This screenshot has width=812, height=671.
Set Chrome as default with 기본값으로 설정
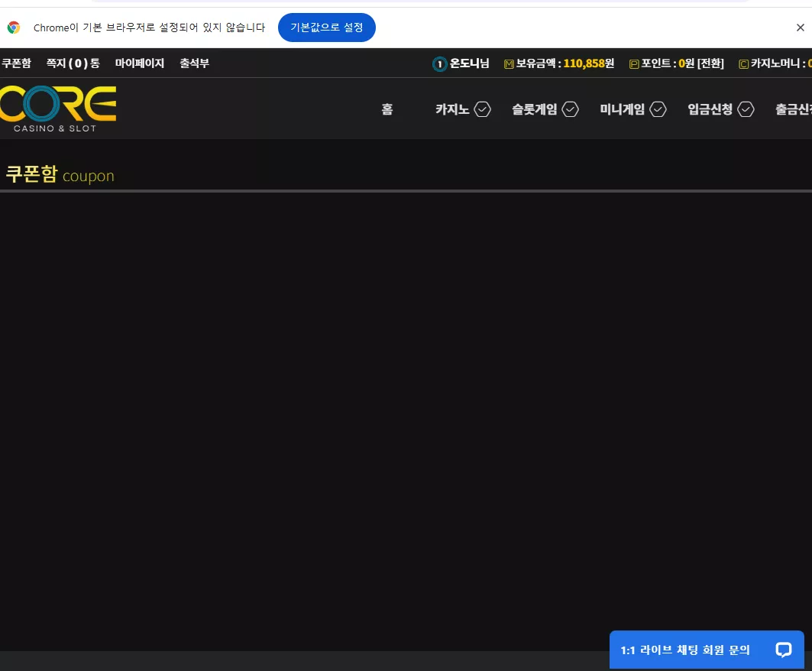(327, 28)
